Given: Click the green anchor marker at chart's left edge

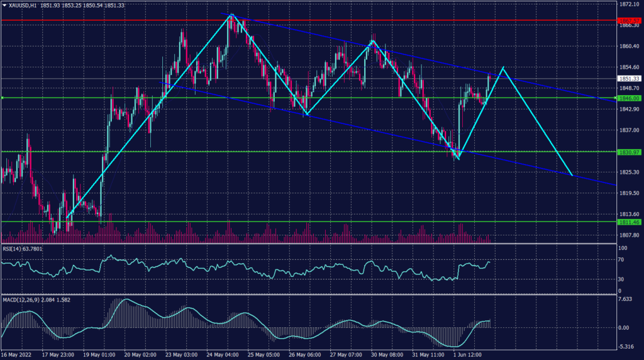Looking at the screenshot, I should point(2,98).
